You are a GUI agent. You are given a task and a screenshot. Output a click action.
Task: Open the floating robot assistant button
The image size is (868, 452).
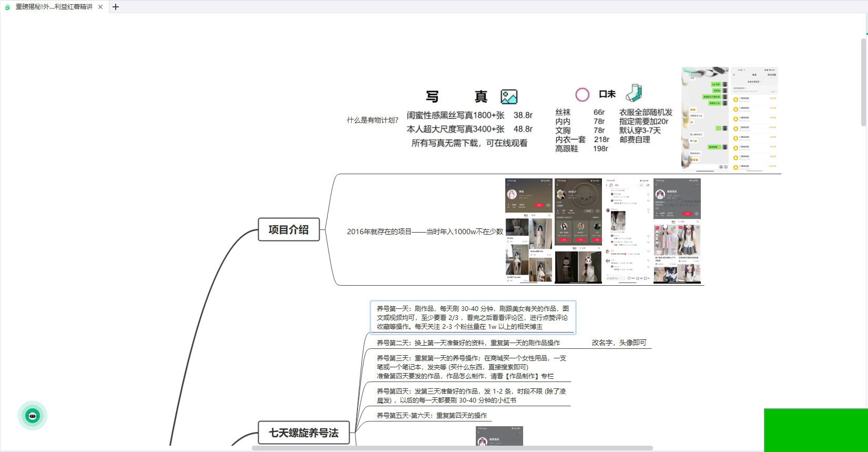[x=33, y=416]
